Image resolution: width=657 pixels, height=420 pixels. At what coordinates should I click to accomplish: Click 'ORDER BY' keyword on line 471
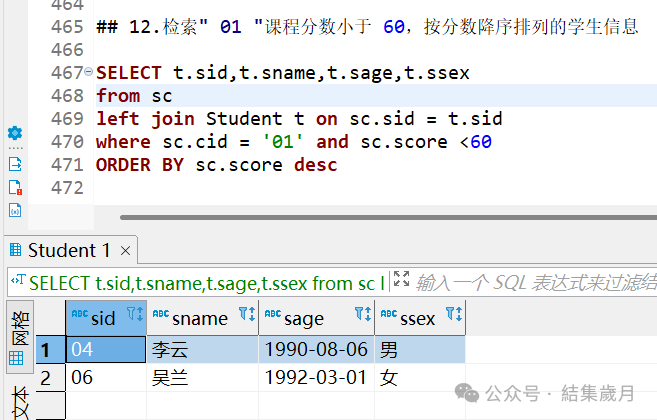140,165
